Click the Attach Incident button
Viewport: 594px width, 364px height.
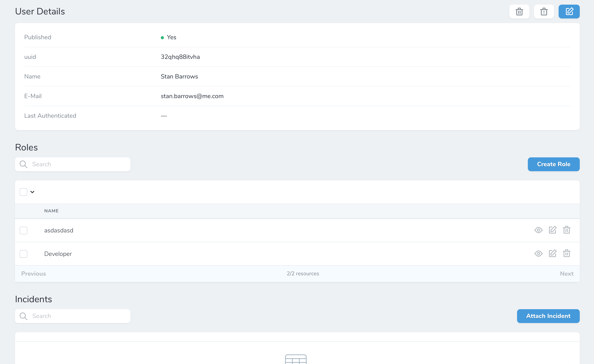pyautogui.click(x=548, y=316)
